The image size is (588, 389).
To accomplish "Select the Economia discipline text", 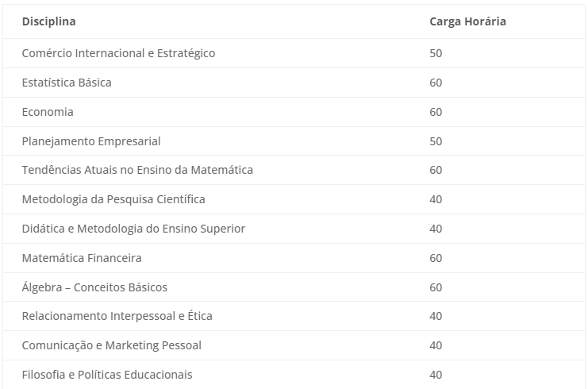I will point(48,112).
